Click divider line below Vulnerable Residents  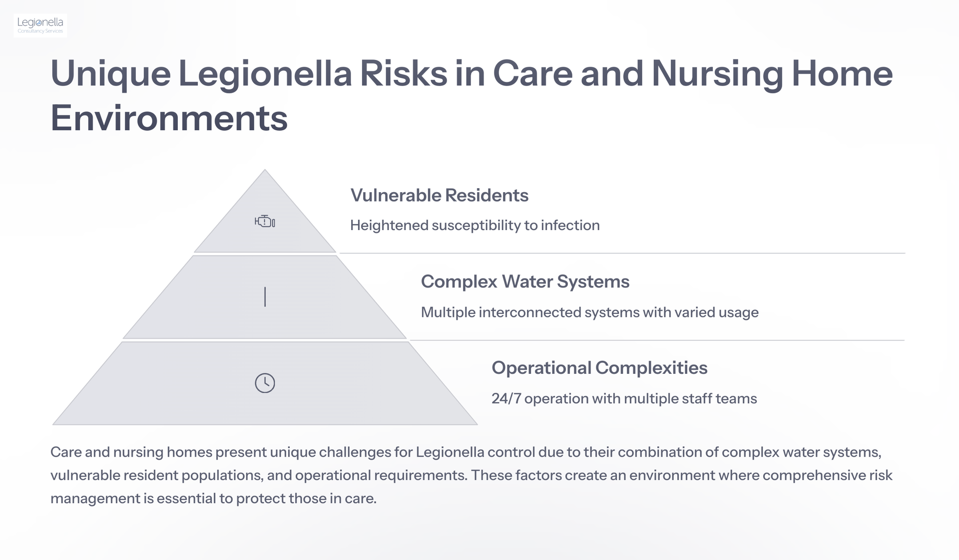(x=622, y=253)
